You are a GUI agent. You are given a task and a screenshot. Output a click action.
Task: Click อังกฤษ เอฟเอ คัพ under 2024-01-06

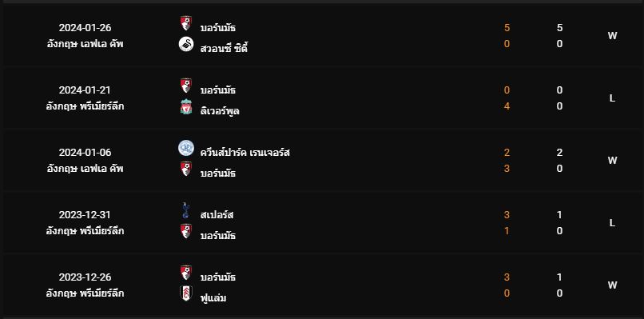(x=85, y=169)
